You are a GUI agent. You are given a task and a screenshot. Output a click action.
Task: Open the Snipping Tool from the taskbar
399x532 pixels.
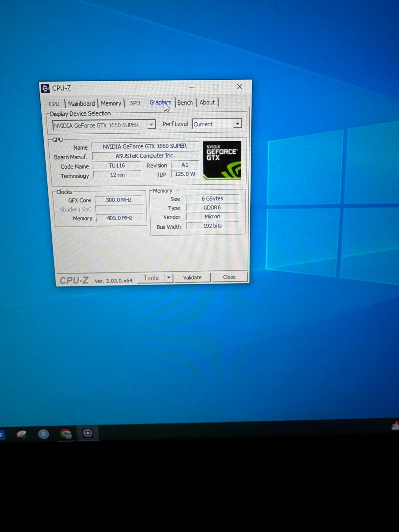(22, 434)
